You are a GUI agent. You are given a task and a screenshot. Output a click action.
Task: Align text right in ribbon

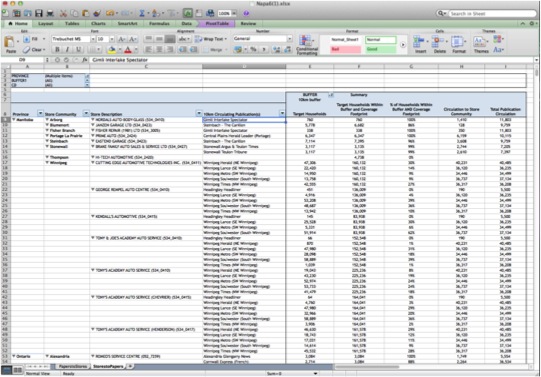(170, 50)
